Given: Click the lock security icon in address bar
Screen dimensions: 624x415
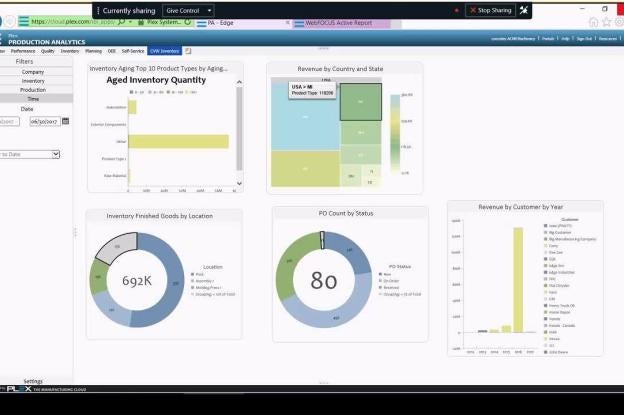Looking at the screenshot, I should click(x=140, y=22).
